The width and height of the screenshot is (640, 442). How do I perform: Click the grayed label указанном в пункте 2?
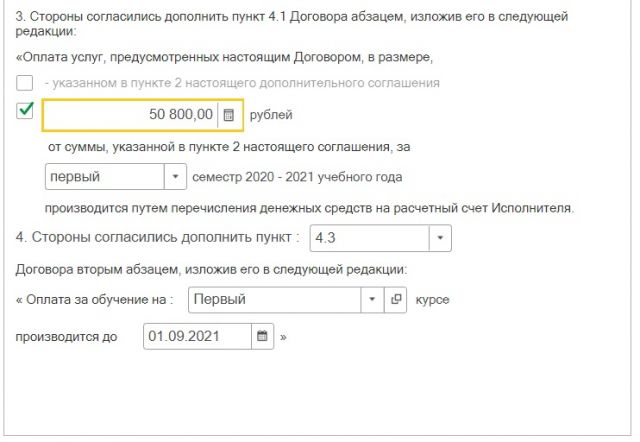[x=242, y=83]
